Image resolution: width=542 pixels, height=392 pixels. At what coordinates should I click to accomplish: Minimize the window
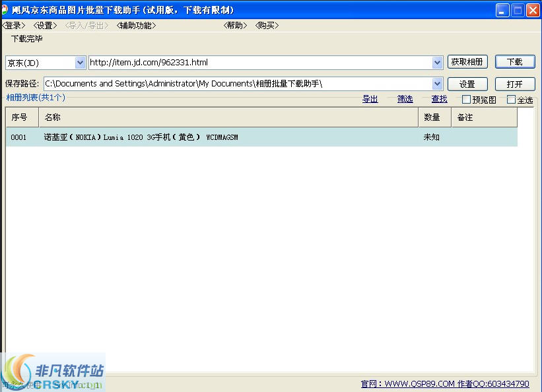502,11
